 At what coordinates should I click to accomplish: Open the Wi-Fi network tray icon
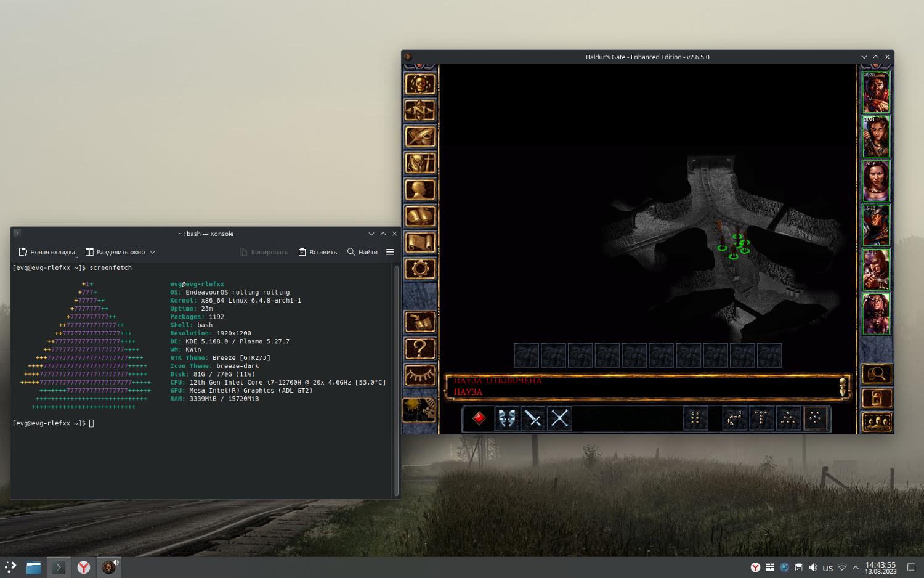pyautogui.click(x=842, y=568)
